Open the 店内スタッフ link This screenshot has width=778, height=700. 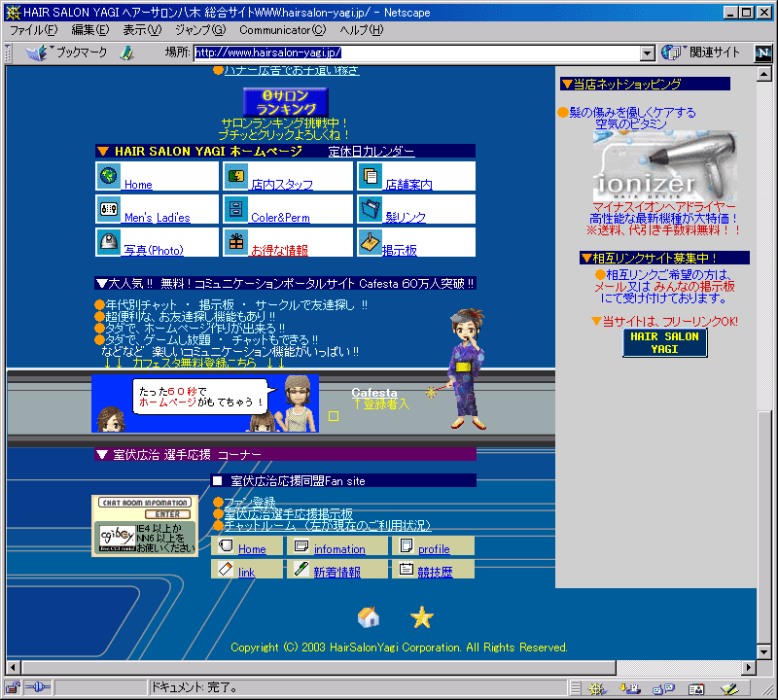pyautogui.click(x=282, y=185)
